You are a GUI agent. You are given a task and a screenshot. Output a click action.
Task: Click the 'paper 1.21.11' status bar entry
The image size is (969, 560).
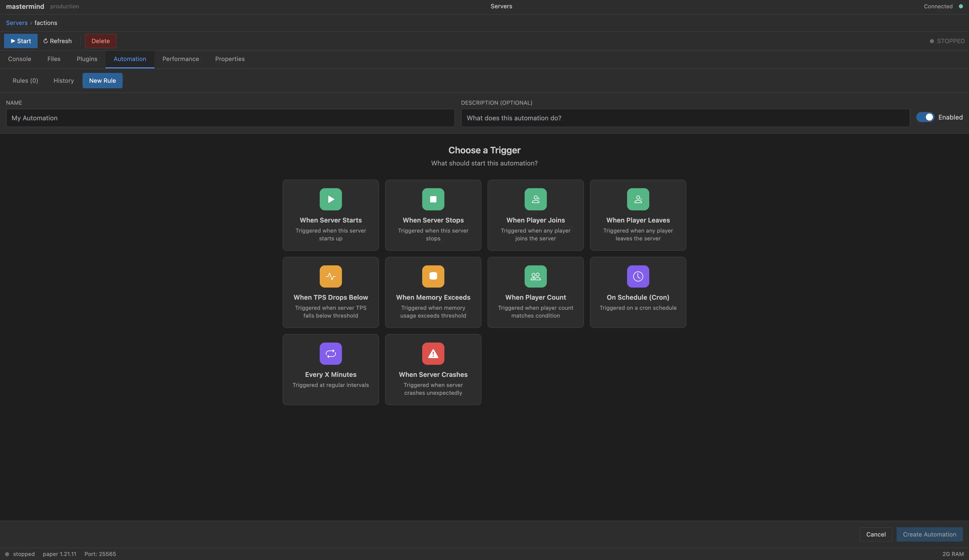60,554
